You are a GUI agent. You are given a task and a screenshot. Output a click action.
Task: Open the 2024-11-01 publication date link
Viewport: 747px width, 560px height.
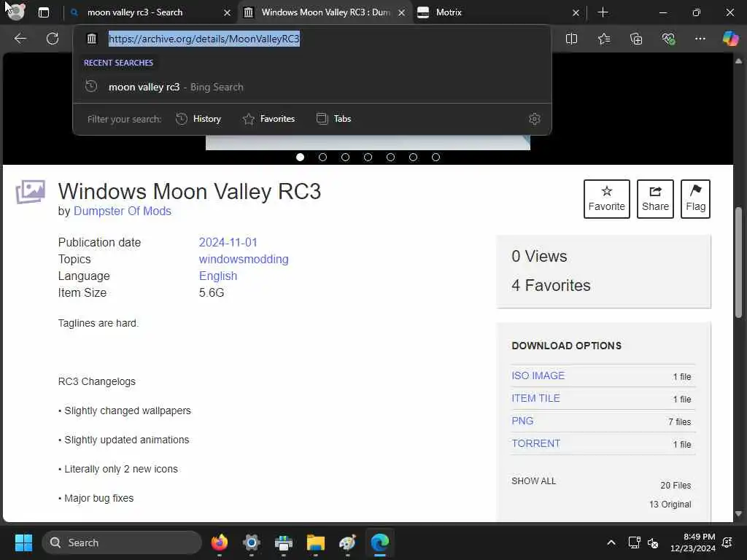(x=228, y=242)
